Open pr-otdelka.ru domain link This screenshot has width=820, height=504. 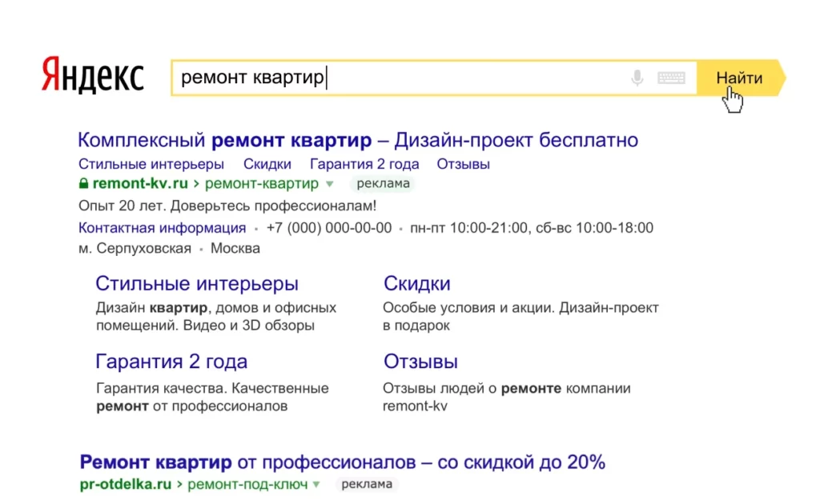[x=126, y=484]
